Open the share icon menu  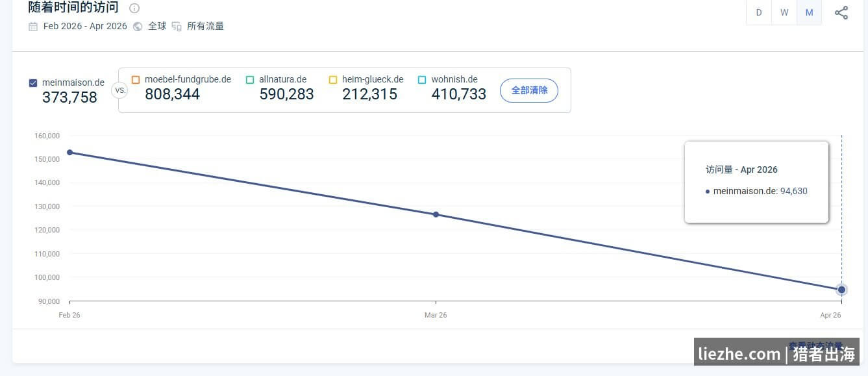(x=841, y=12)
